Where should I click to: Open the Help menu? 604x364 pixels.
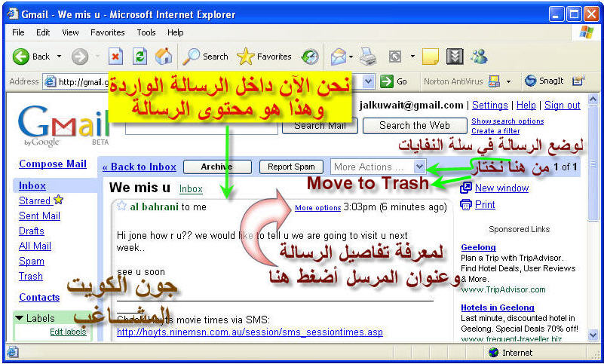175,32
